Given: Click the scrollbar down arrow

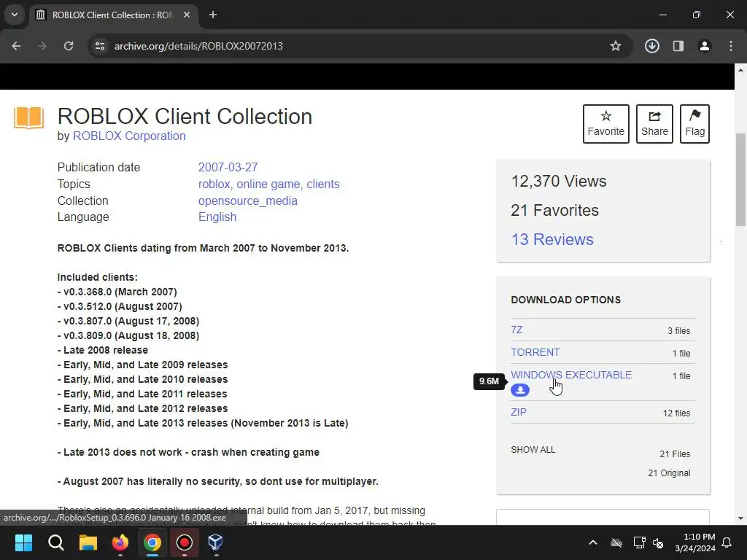Looking at the screenshot, I should point(740,518).
